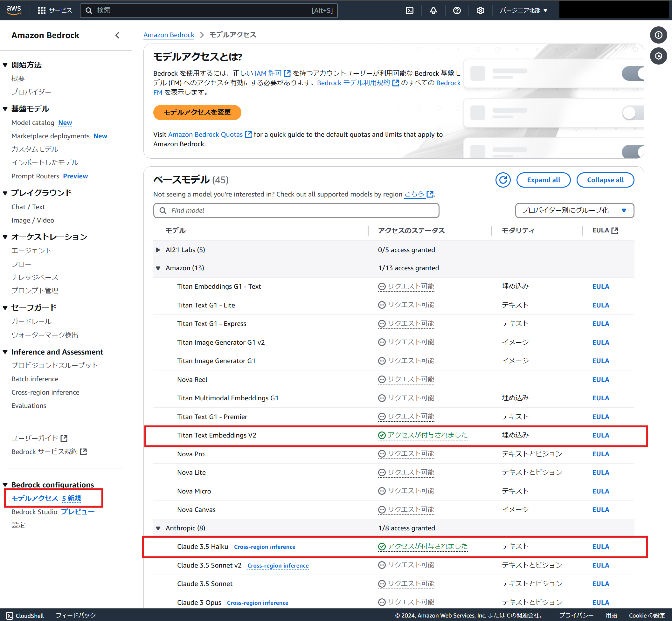Click the Find model search field

click(x=296, y=210)
